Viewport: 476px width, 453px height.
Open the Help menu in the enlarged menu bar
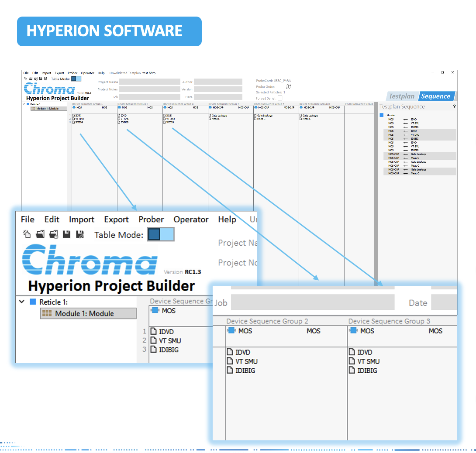(227, 220)
